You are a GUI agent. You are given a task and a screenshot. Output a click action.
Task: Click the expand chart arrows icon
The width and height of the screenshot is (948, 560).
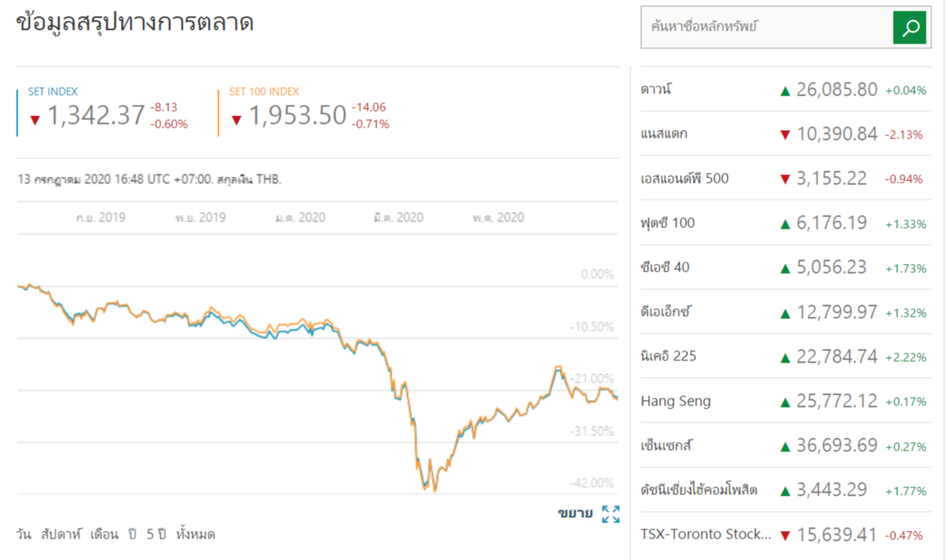point(611,514)
